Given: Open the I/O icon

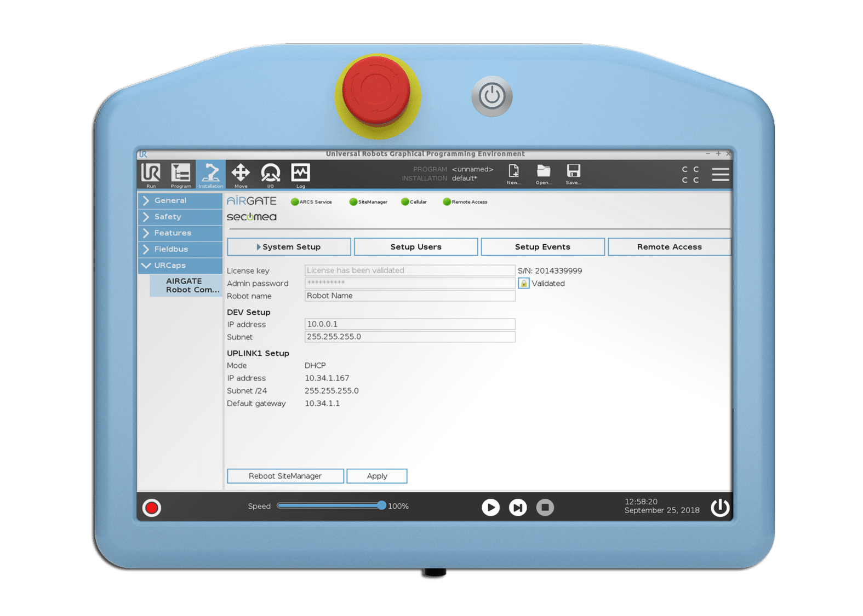Looking at the screenshot, I should [x=270, y=175].
